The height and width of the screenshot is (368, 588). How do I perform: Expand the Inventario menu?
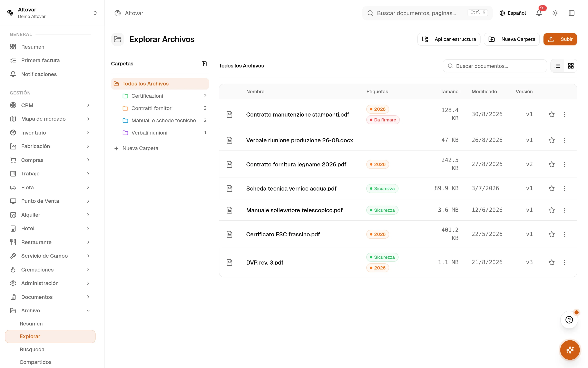(50, 133)
